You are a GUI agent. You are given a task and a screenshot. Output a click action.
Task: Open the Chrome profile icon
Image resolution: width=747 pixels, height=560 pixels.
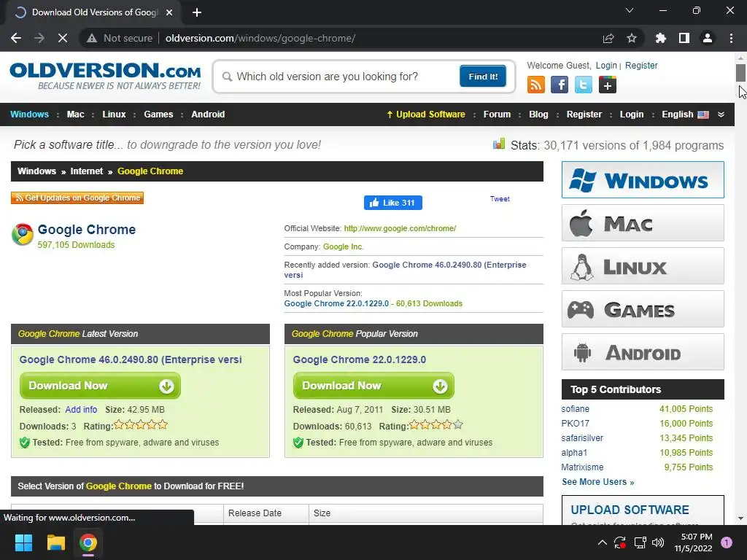click(708, 38)
